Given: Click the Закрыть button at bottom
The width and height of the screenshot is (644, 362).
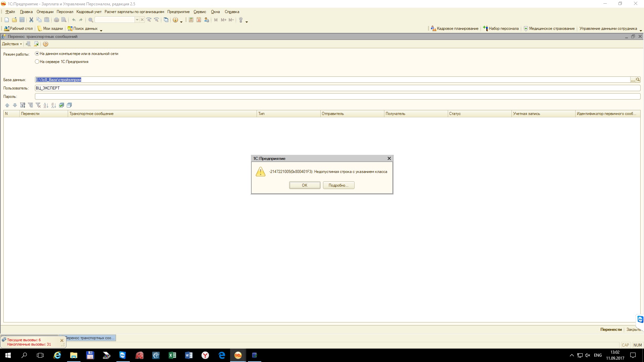Looking at the screenshot, I should [x=634, y=329].
